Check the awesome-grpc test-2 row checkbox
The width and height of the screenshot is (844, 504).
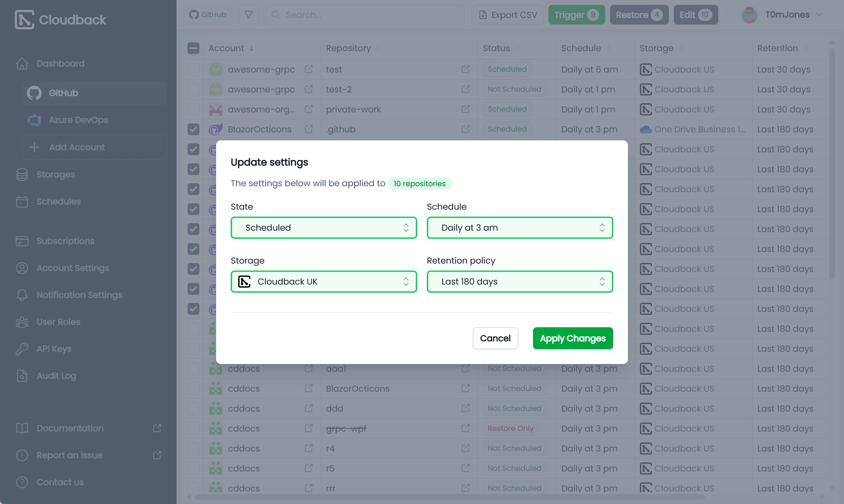[193, 89]
